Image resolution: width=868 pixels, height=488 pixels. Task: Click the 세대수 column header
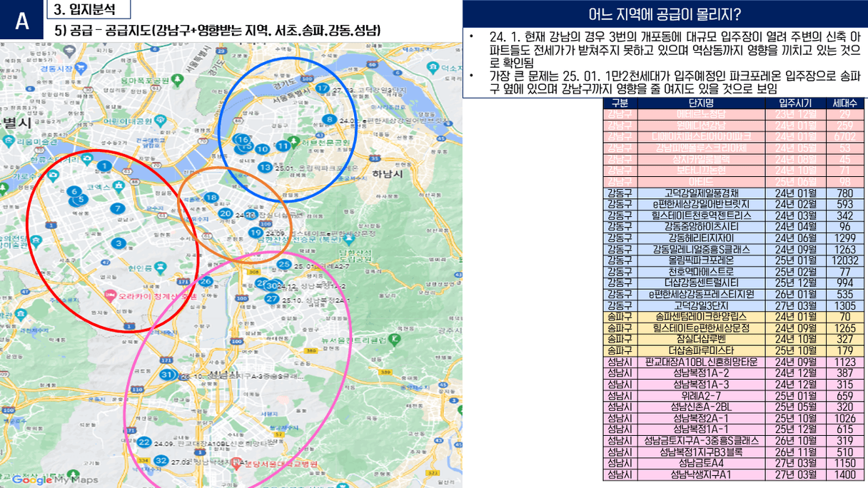845,103
